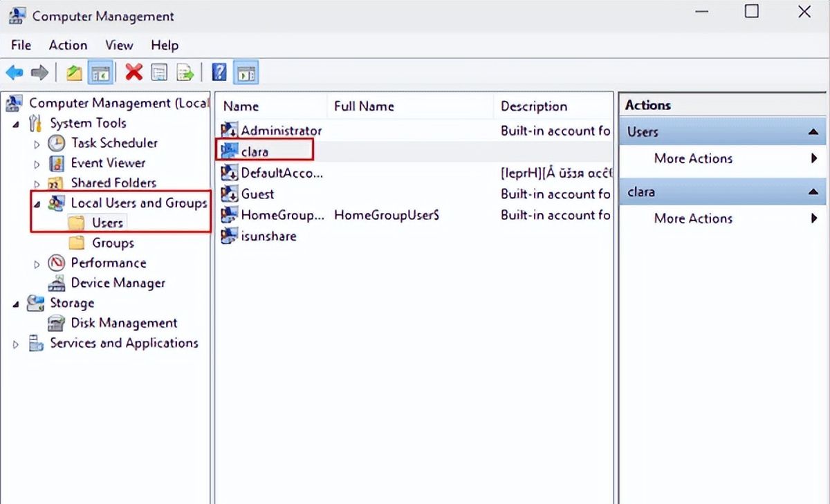
Task: Collapse the Users section in Actions pane
Action: point(813,132)
